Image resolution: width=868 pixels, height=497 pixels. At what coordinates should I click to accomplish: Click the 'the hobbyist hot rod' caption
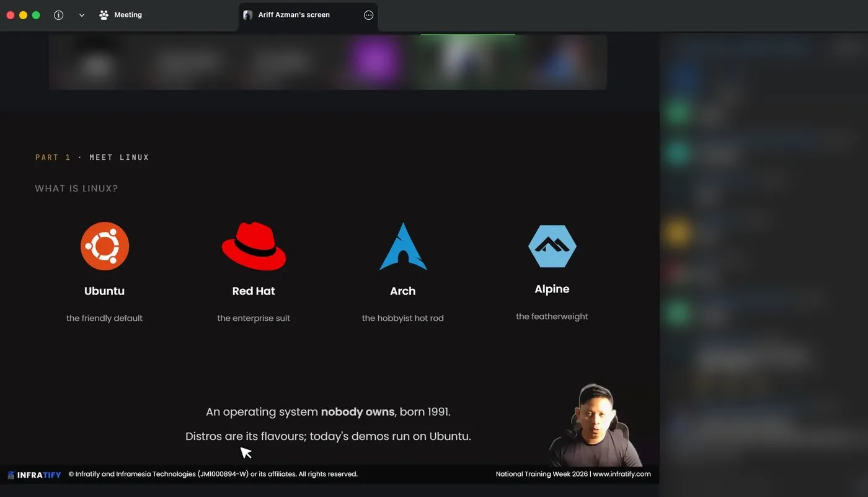(x=403, y=318)
